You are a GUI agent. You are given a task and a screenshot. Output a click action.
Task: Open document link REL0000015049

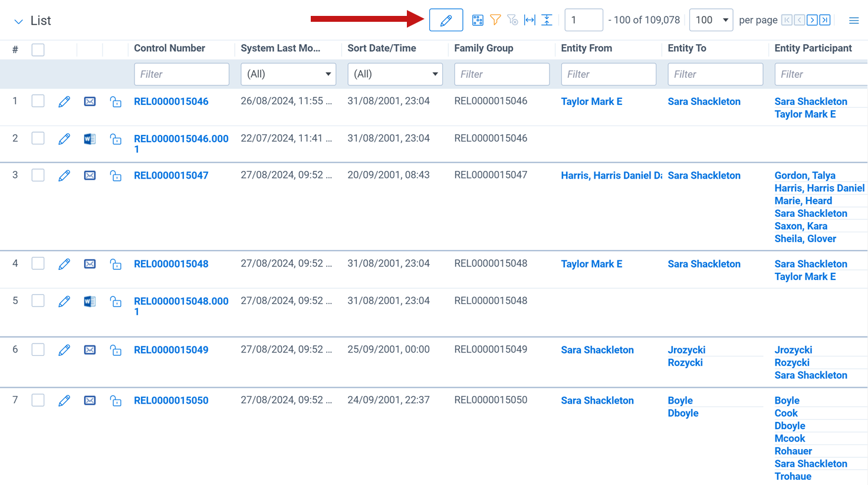(171, 350)
